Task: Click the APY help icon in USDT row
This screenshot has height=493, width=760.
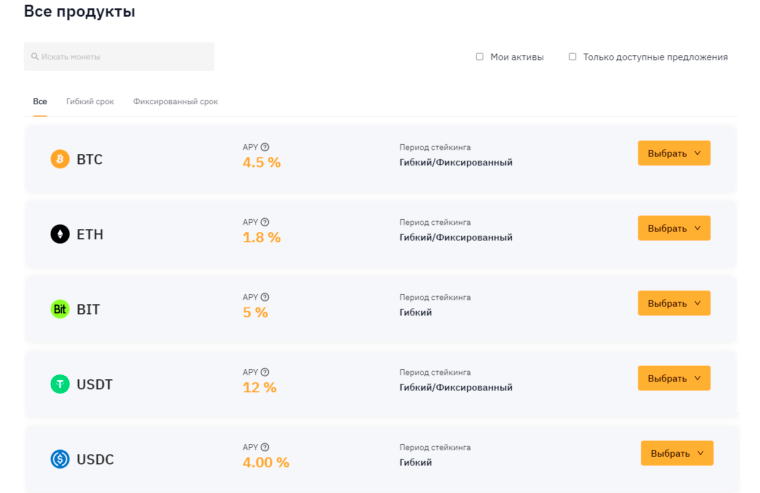Action: click(x=265, y=372)
